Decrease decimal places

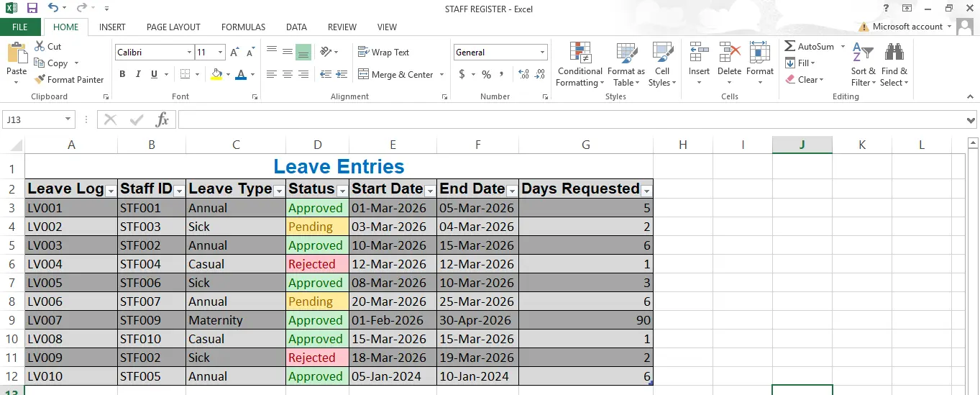540,74
